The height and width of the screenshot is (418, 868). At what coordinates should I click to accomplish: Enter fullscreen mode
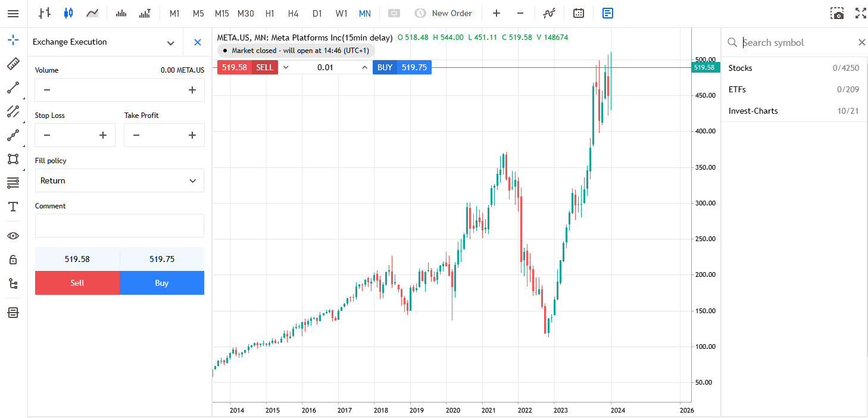[860, 13]
